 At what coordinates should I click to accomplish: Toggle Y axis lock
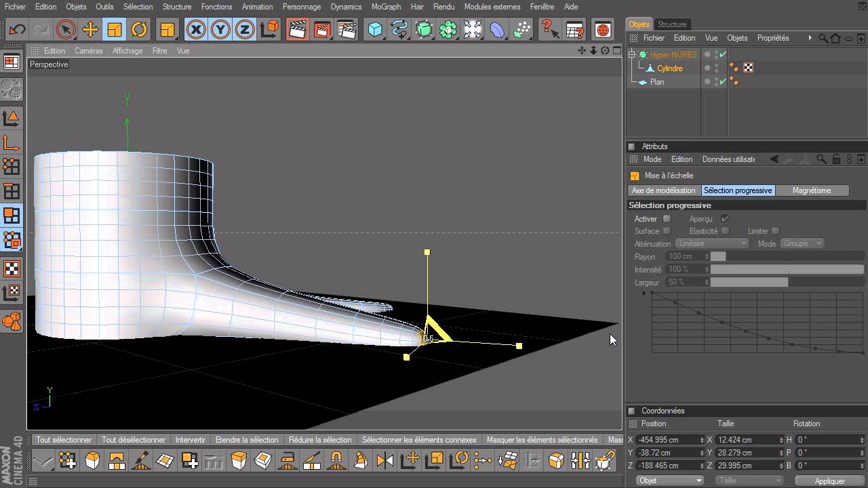click(x=220, y=29)
